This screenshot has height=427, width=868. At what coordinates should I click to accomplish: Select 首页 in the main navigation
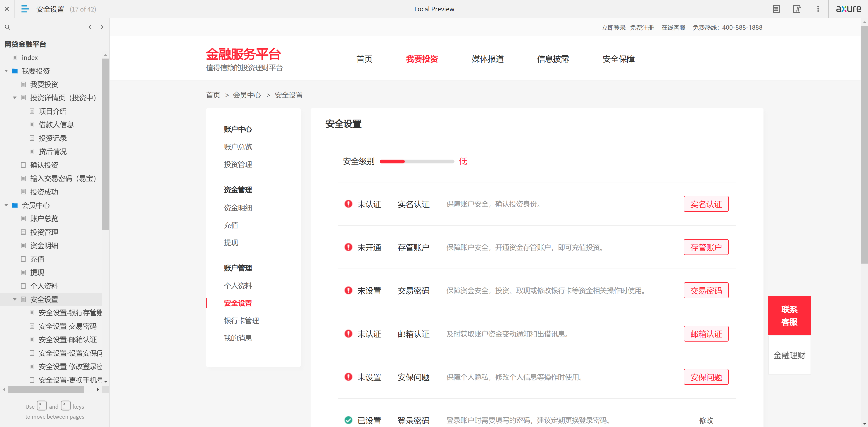click(364, 59)
